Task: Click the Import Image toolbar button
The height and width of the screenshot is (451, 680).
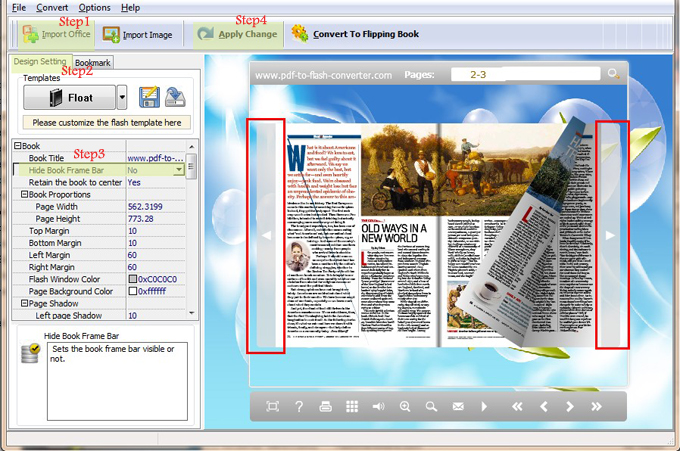Action: (137, 35)
